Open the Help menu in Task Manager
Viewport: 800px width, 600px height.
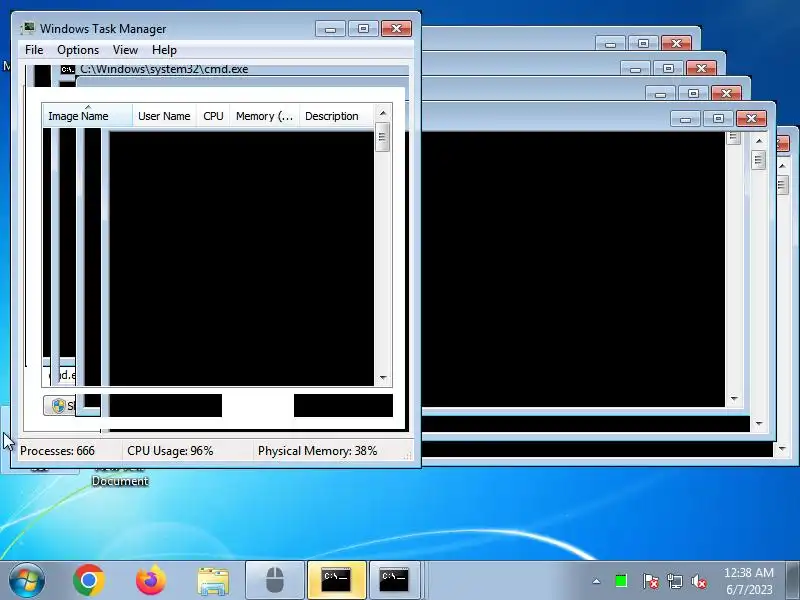pos(164,50)
